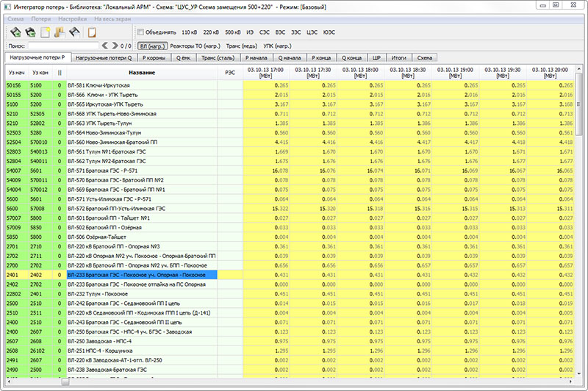Click the clipboard icon in toolbar
Image resolution: width=588 pixels, height=391 pixels.
pos(91,32)
